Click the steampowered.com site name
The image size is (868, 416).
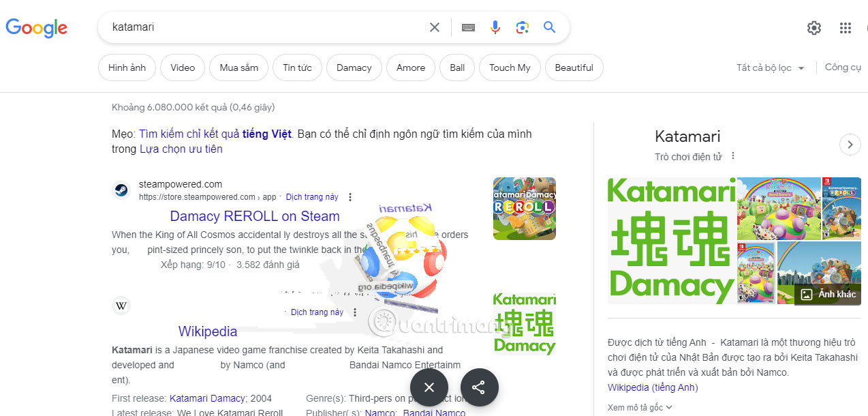click(x=181, y=184)
